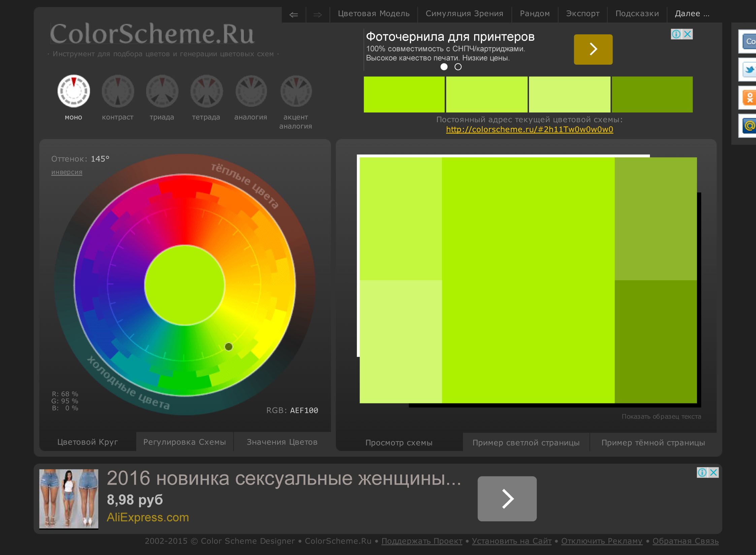This screenshot has height=555, width=756.
Task: Click the undo left arrow icon
Action: tap(294, 14)
